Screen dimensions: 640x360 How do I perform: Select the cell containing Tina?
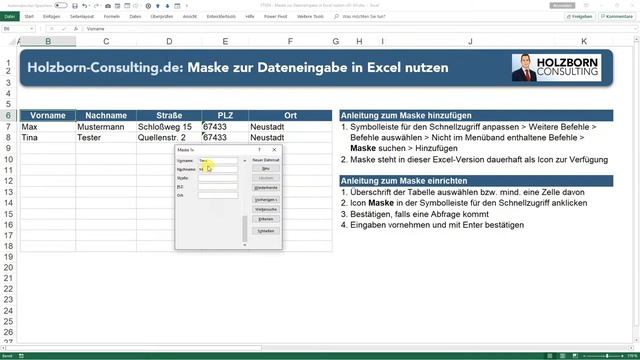coord(48,138)
